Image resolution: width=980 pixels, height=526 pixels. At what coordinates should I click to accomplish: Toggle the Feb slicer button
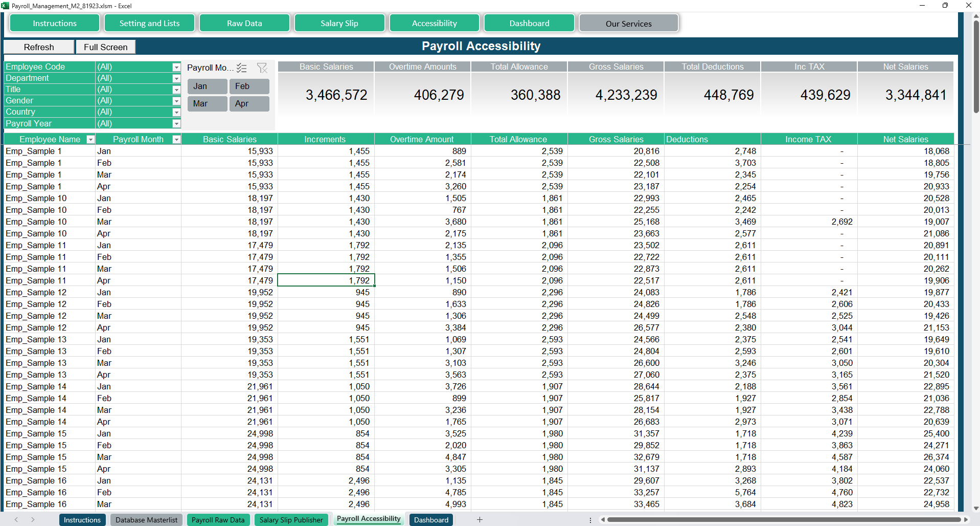pyautogui.click(x=249, y=86)
